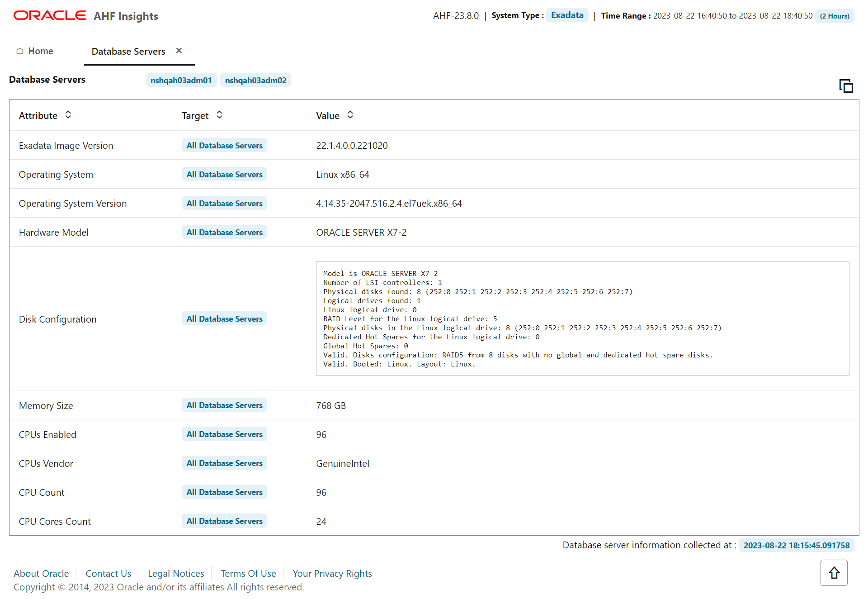Open the Home tab
The height and width of the screenshot is (599, 868).
pos(35,51)
